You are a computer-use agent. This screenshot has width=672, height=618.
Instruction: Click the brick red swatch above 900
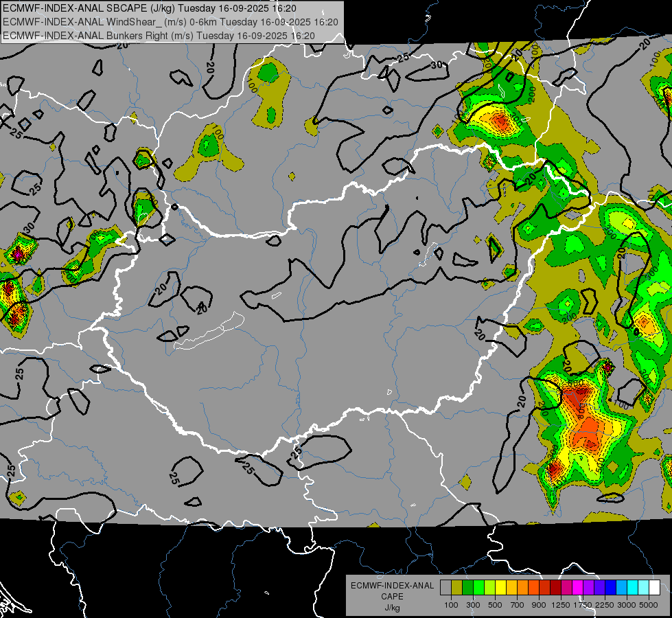[544, 588]
